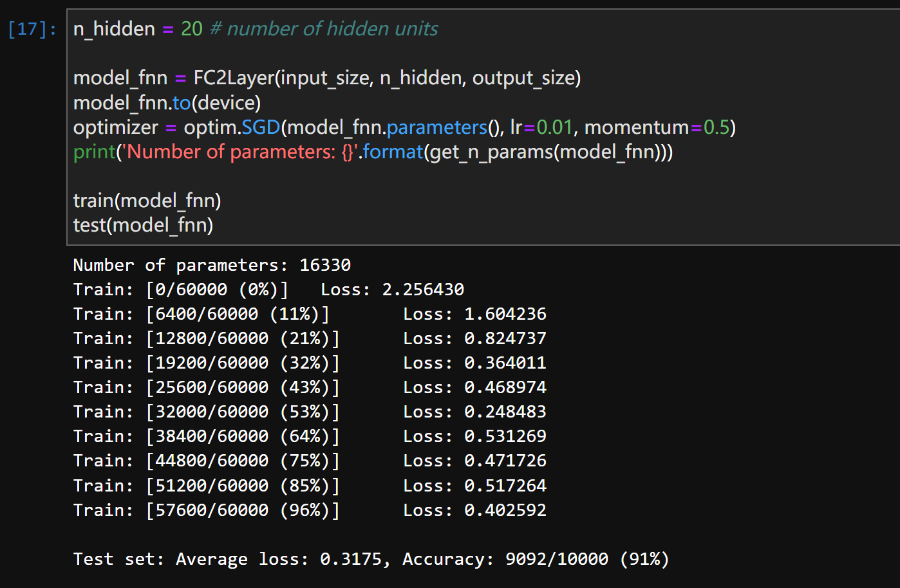Select the cell prompt label [17]:
This screenshot has height=588, width=900.
(32, 29)
